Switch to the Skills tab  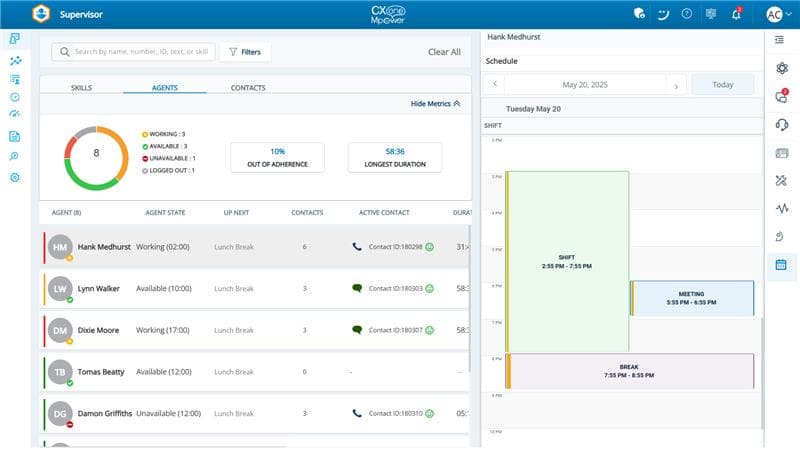81,88
